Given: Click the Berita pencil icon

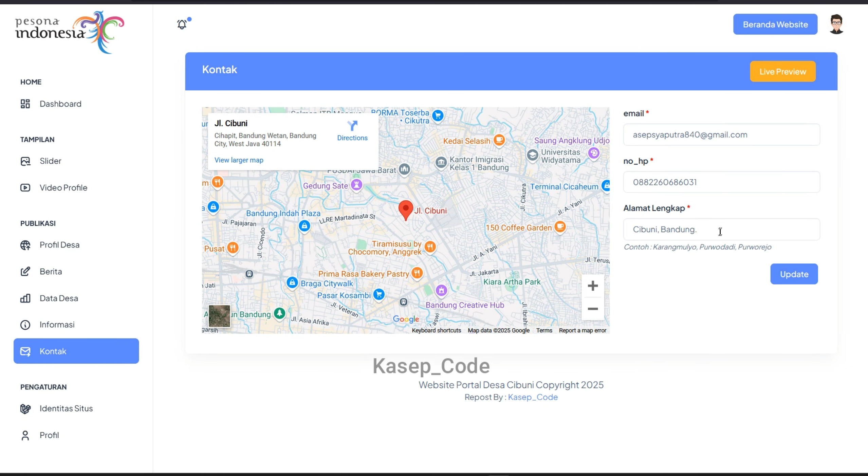Looking at the screenshot, I should (25, 271).
